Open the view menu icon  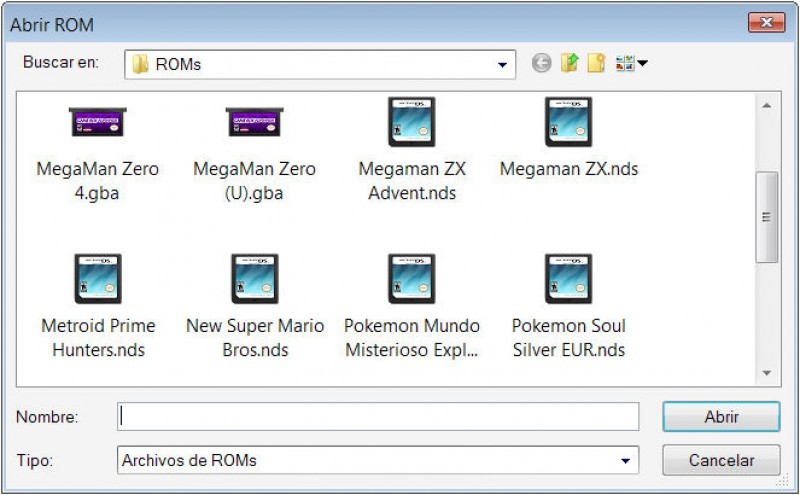[x=625, y=63]
